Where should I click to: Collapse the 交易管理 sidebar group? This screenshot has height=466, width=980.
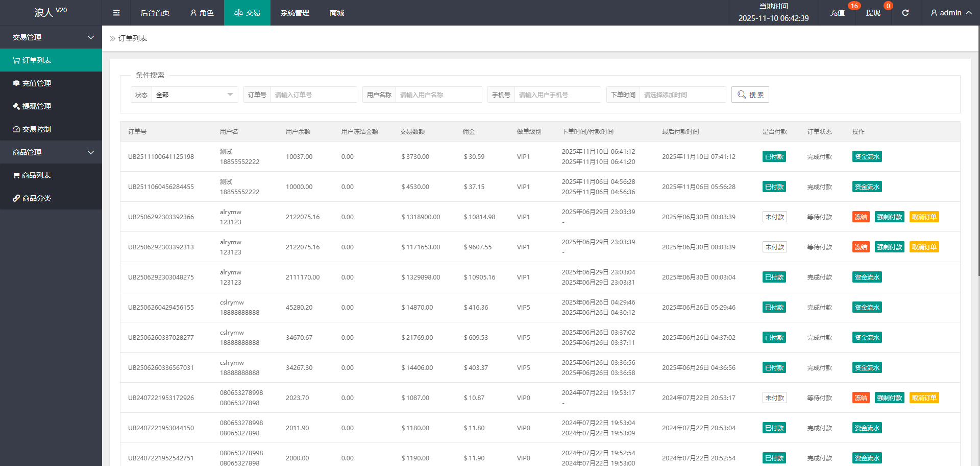[51, 37]
